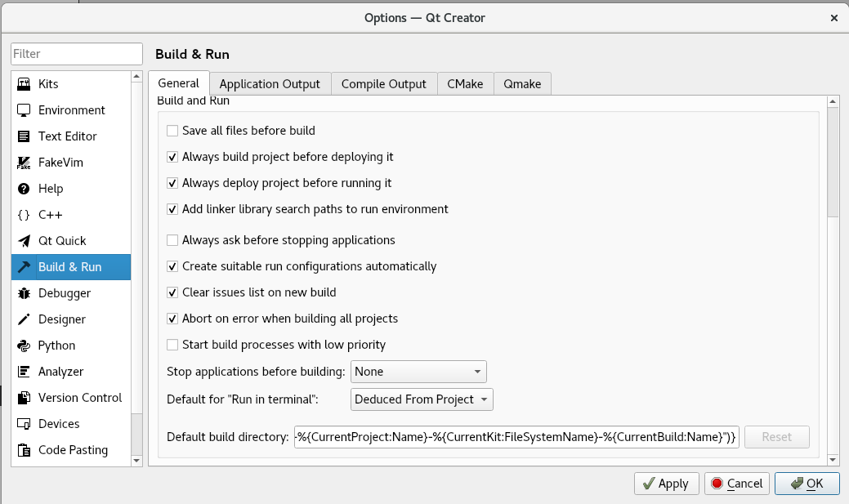
Task: Expand the Run in terminal default dropdown
Action: tap(422, 399)
